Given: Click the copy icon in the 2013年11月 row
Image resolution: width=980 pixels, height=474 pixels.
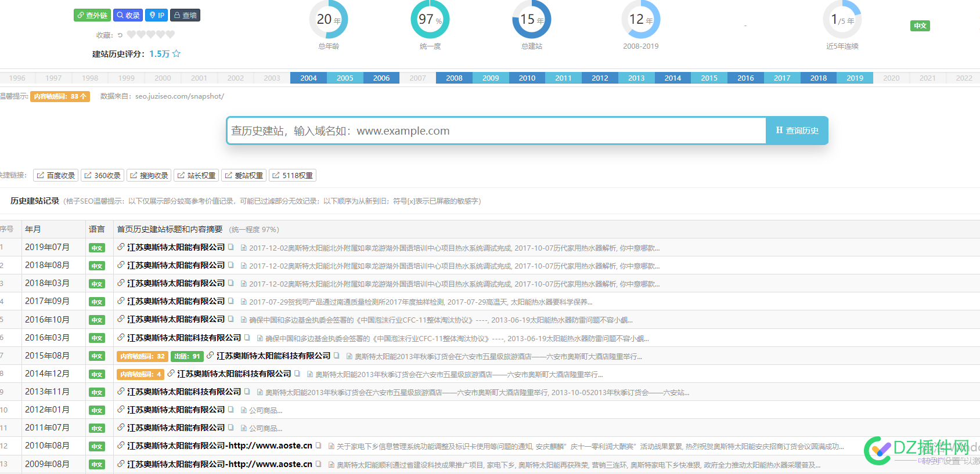Looking at the screenshot, I should click(247, 392).
